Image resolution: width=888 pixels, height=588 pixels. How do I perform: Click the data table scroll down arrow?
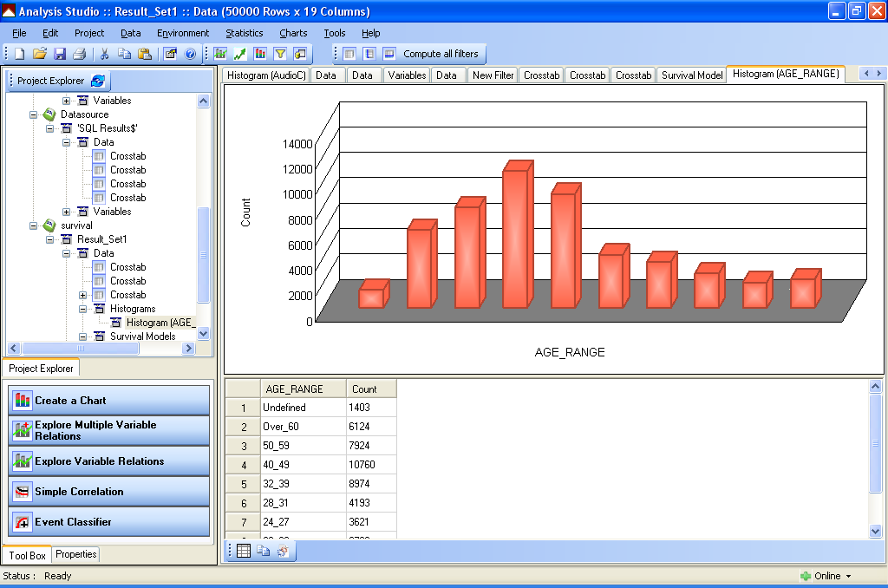point(876,532)
